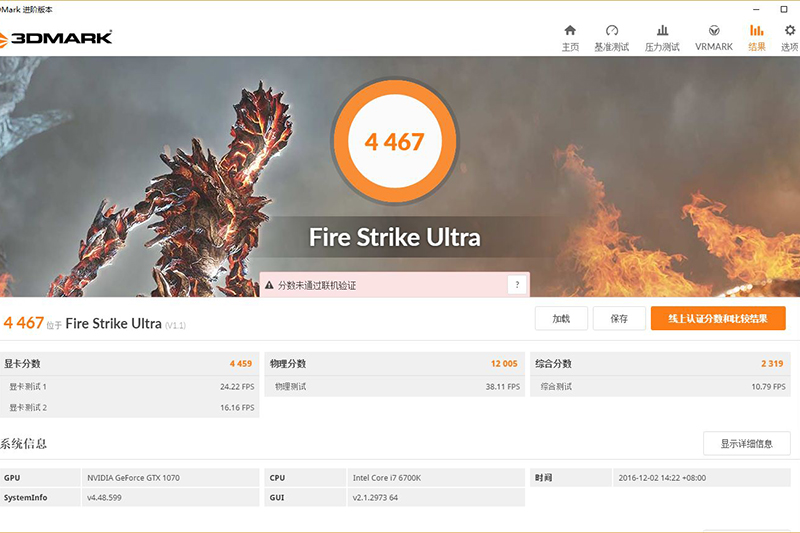Click the 加载 (Load) button
The width and height of the screenshot is (800, 533).
[x=561, y=319]
